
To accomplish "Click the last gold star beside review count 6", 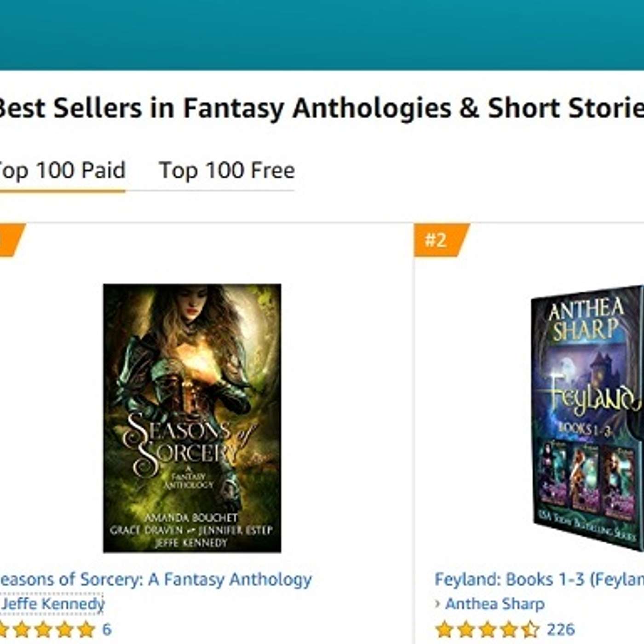I will [x=86, y=629].
